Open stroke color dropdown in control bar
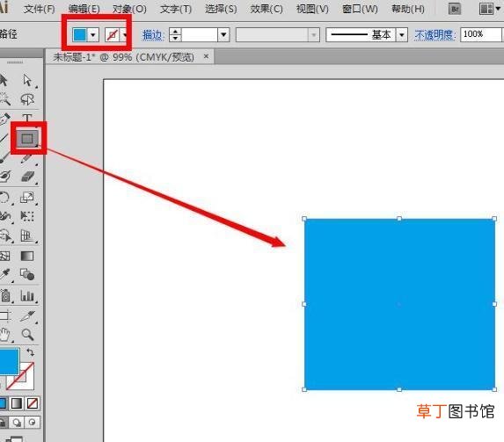 coord(125,34)
